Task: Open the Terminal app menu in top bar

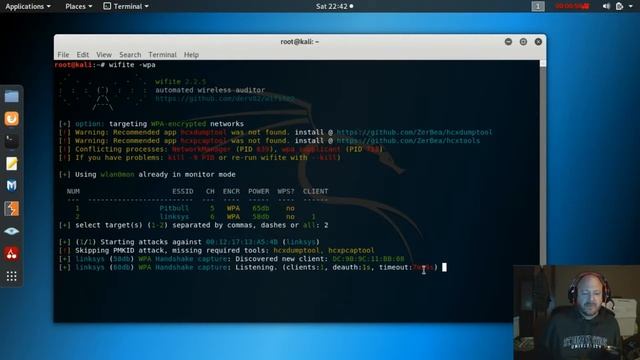Action: click(126, 6)
